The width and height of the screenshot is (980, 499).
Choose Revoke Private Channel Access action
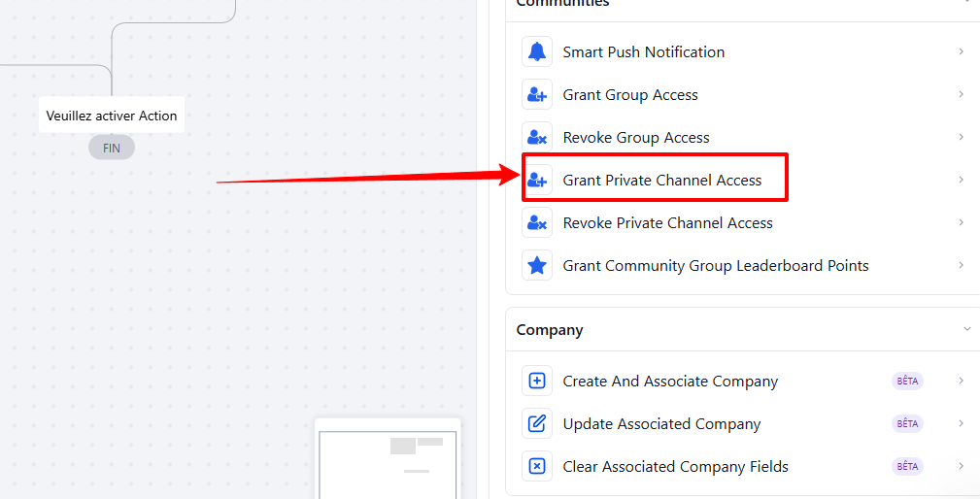pyautogui.click(x=668, y=223)
